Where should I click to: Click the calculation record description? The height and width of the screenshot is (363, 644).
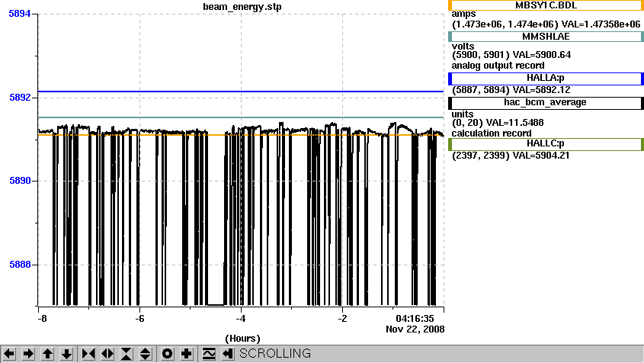coord(492,133)
